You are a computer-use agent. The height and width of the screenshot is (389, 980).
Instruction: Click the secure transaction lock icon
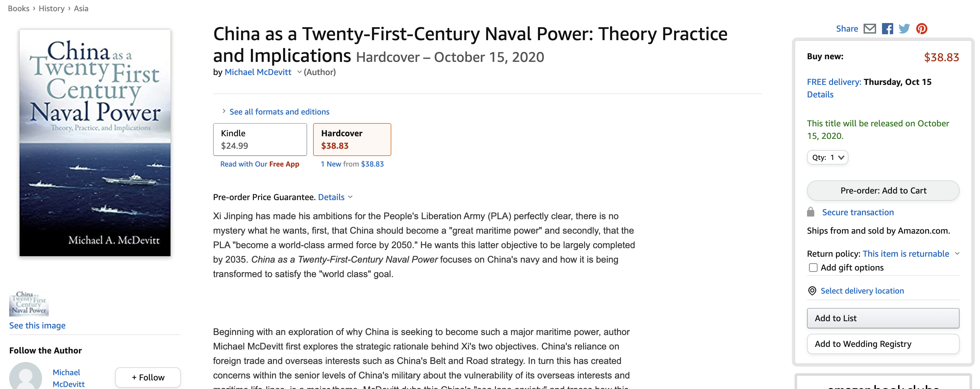[x=811, y=212]
